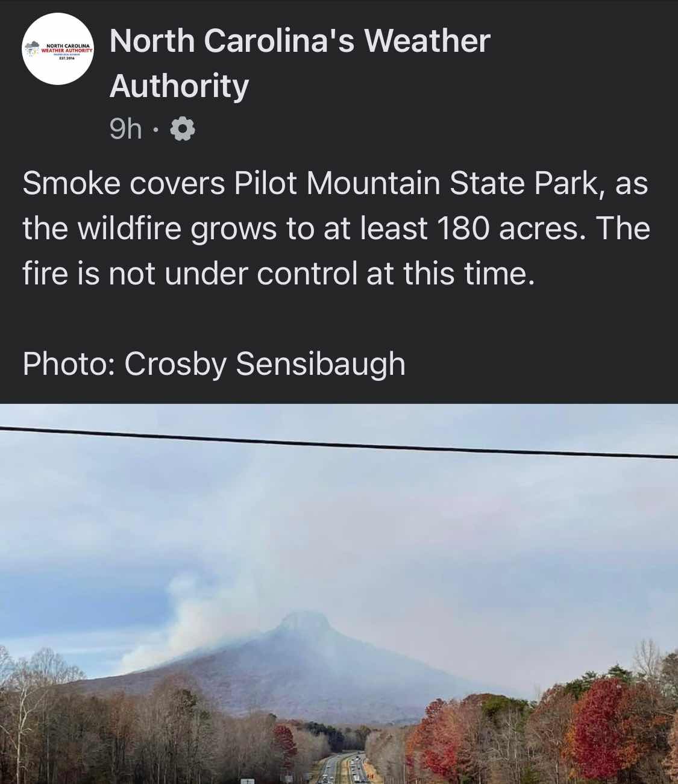
Task: Click the word Weather in the page title
Action: (427, 41)
